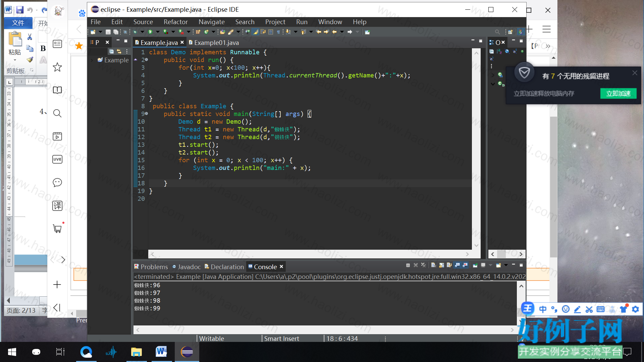This screenshot has width=644, height=362.
Task: Jump to the previous annotation icon
Action: tap(304, 32)
